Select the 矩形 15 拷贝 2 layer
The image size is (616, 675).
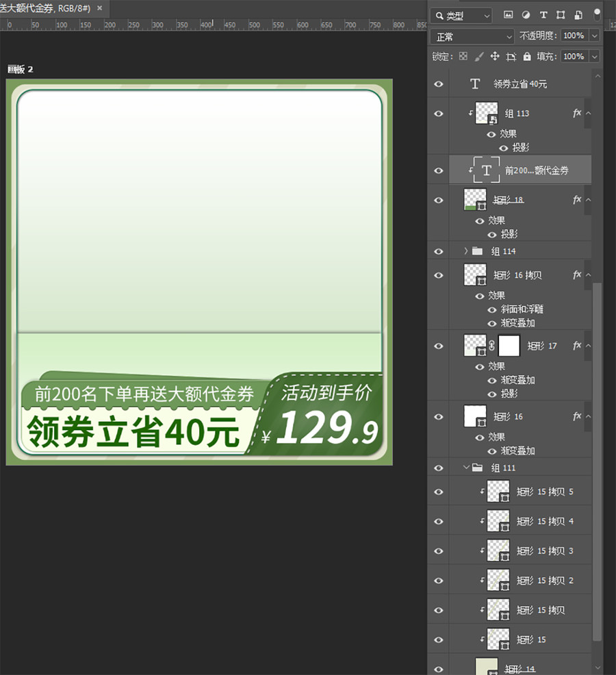click(x=519, y=581)
